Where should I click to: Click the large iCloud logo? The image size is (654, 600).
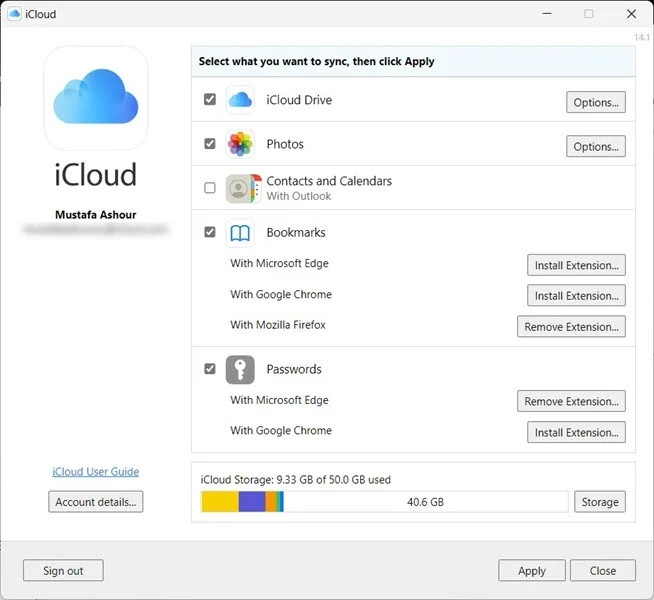click(96, 98)
